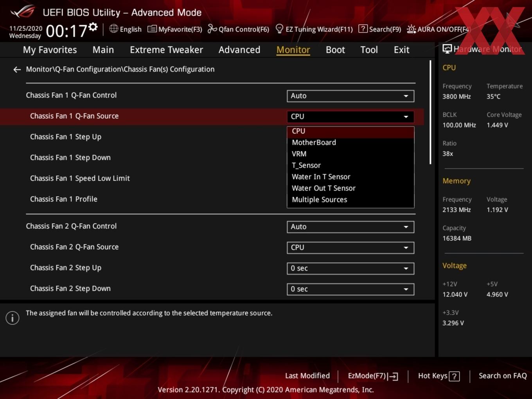Click memory capacity 16384 MB
This screenshot has height=399, width=532.
(457, 239)
